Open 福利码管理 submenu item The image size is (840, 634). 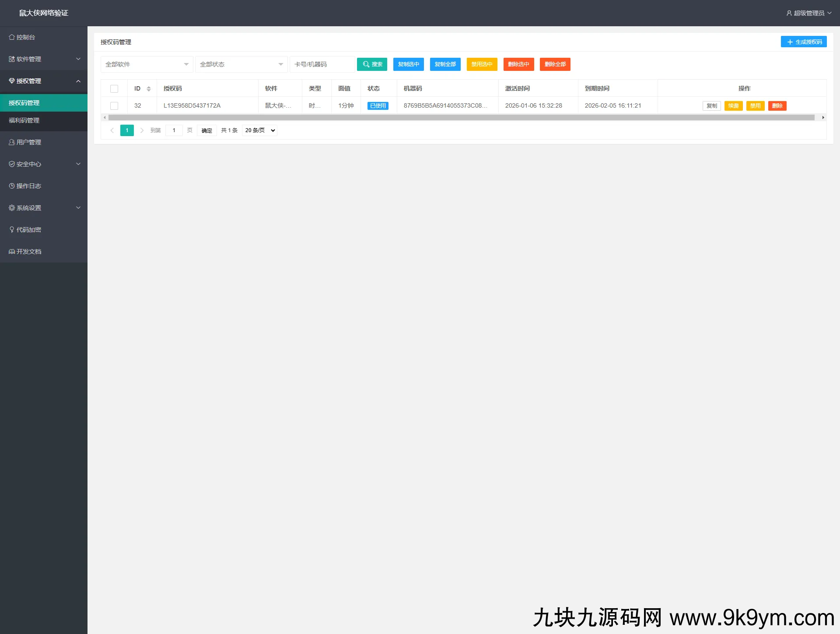[x=24, y=120]
